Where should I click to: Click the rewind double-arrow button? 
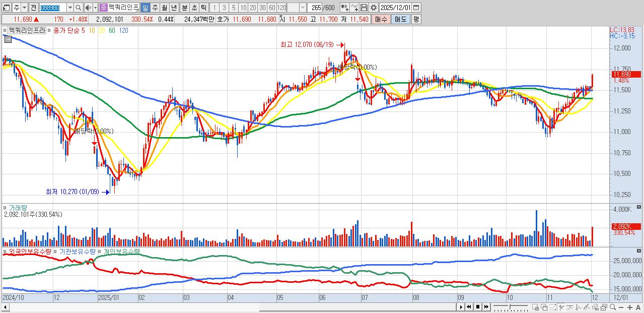(469, 307)
